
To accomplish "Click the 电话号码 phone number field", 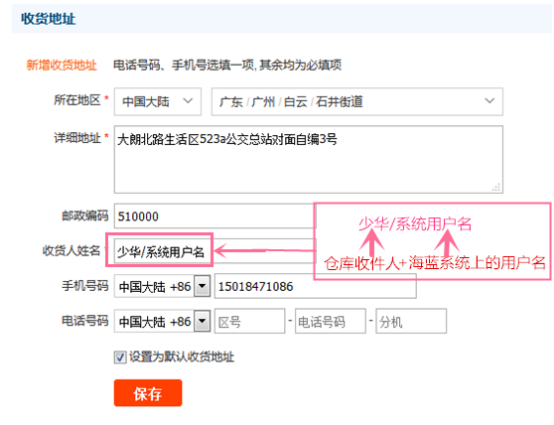I will (330, 321).
